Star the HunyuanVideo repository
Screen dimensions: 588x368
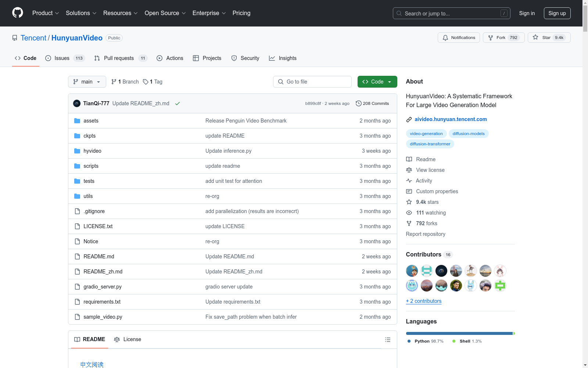pos(549,38)
